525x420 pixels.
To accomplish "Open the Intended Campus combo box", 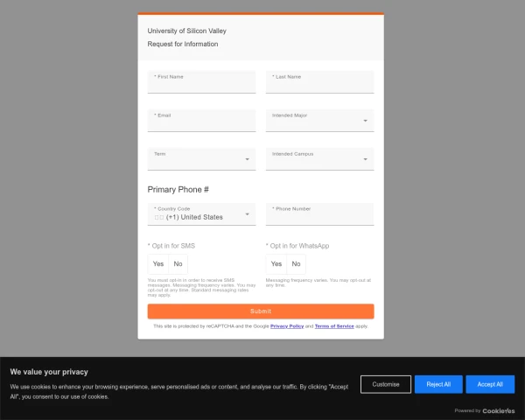I will (319, 159).
